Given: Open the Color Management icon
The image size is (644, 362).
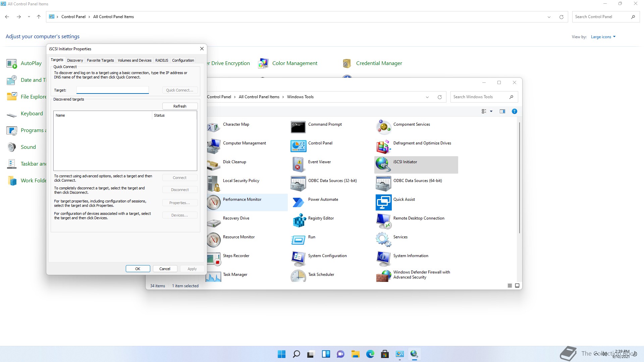Looking at the screenshot, I should tap(263, 63).
